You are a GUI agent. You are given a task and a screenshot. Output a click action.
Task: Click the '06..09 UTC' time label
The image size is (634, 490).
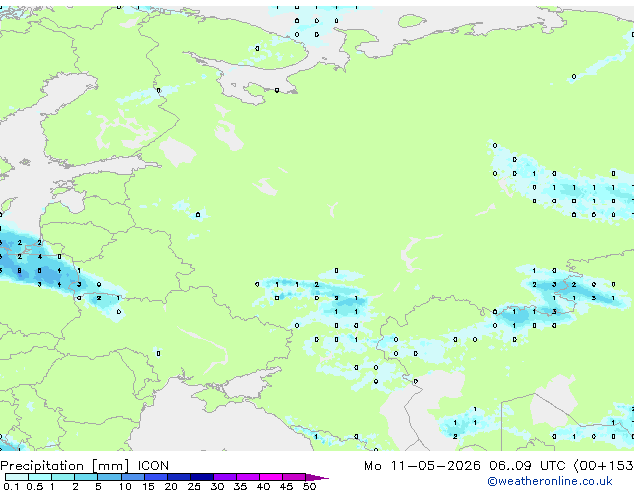[527, 466]
